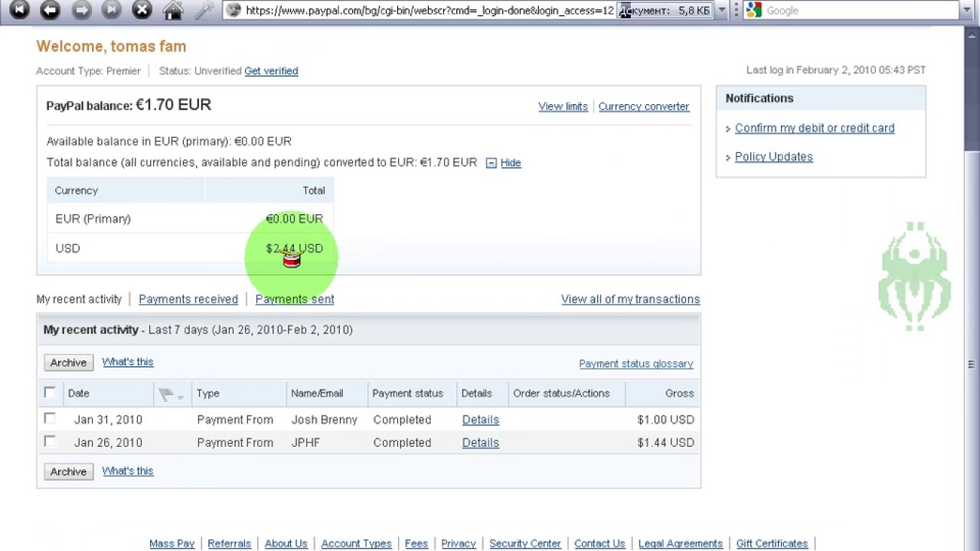Click the Josh Brenny name cell
The width and height of the screenshot is (980, 551).
pyautogui.click(x=324, y=420)
